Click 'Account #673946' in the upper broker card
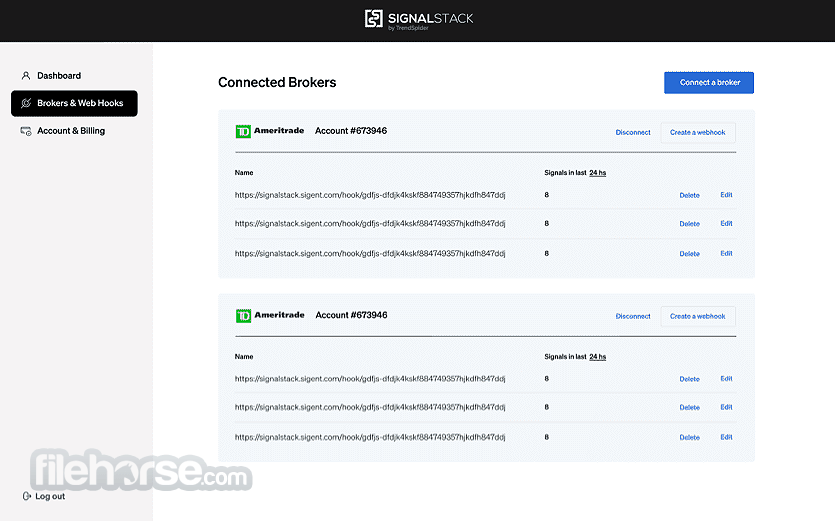Image resolution: width=835 pixels, height=521 pixels. click(351, 131)
